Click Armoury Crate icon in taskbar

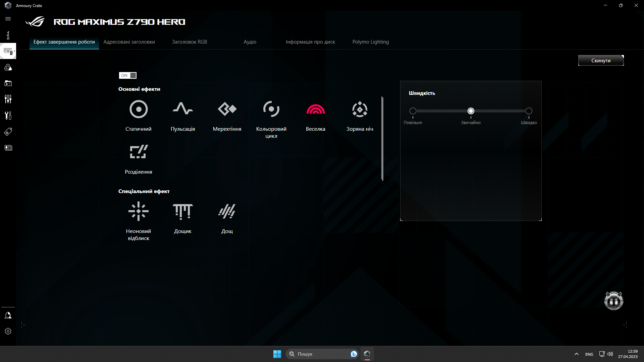click(367, 354)
